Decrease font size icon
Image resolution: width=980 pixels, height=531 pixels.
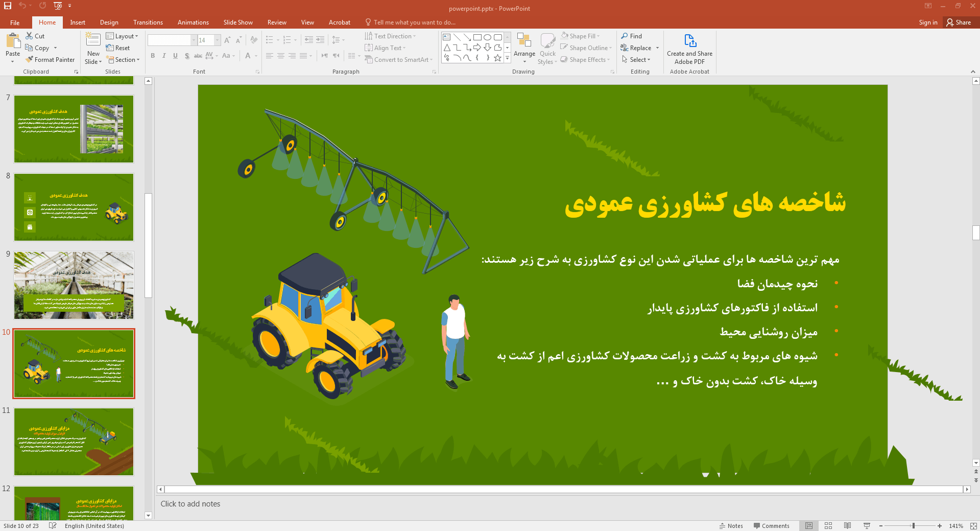(238, 40)
